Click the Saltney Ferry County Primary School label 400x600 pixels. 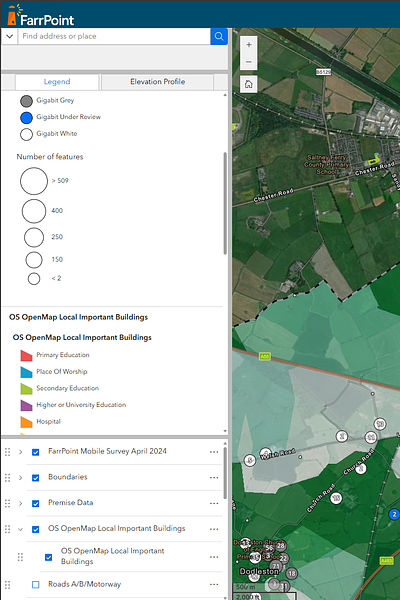[x=327, y=165]
